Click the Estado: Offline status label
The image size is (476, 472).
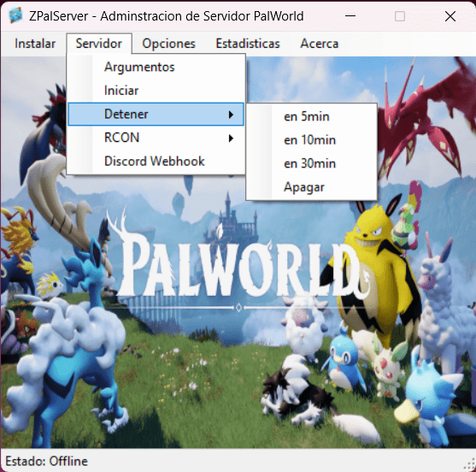point(46,461)
